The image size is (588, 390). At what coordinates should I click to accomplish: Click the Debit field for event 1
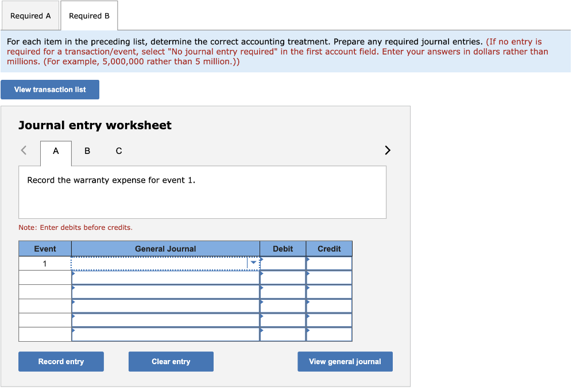[x=283, y=262]
